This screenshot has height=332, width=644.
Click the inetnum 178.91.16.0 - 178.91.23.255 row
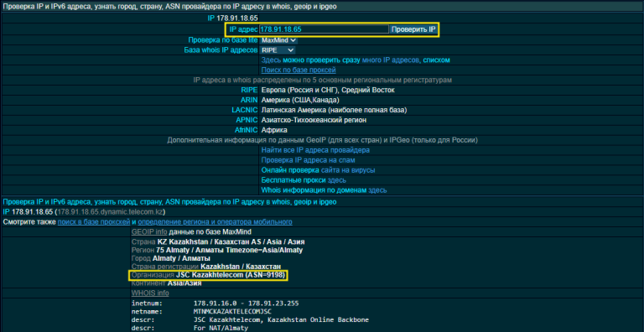pos(216,303)
